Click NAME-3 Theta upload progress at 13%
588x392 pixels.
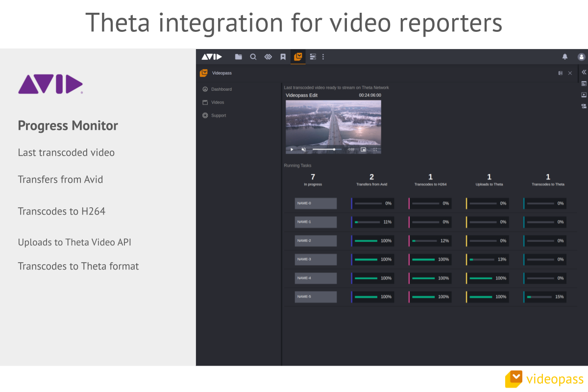click(488, 259)
